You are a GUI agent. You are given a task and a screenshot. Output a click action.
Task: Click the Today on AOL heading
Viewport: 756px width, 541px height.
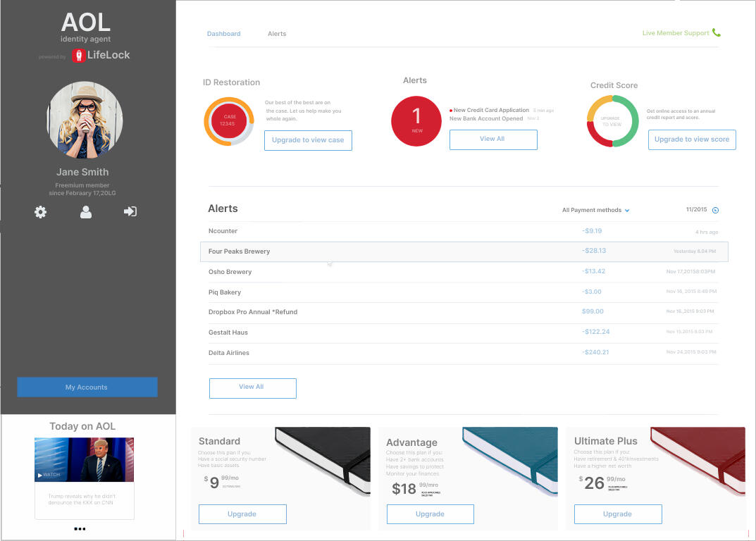click(82, 426)
